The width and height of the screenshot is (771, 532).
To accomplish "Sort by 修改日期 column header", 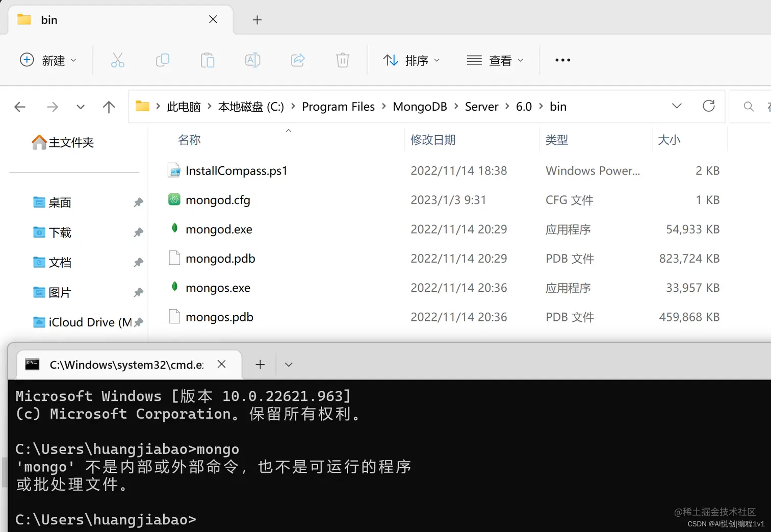I will 432,140.
